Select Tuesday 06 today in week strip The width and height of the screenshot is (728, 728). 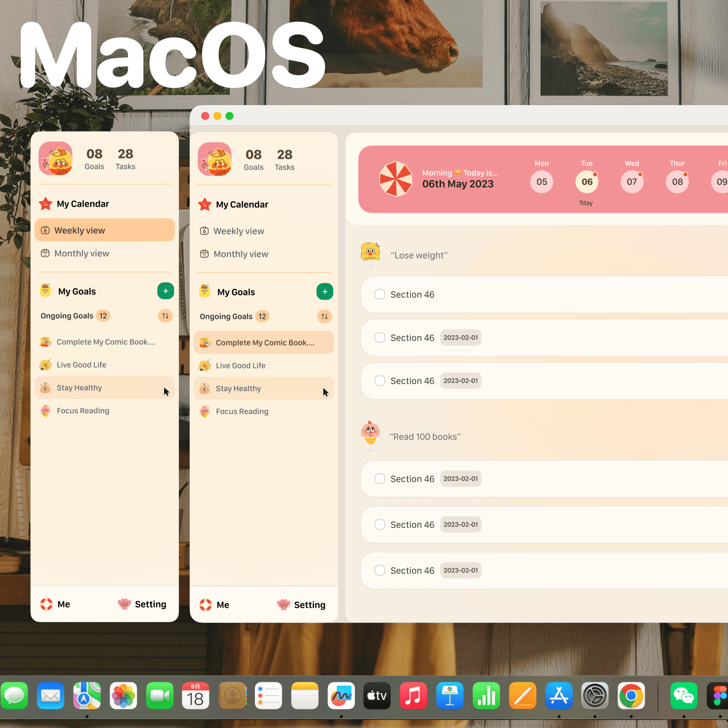(587, 182)
